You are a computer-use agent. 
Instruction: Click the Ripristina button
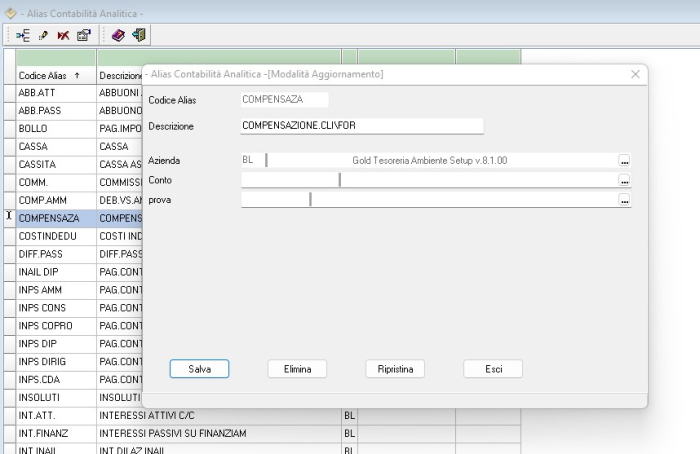click(x=395, y=369)
